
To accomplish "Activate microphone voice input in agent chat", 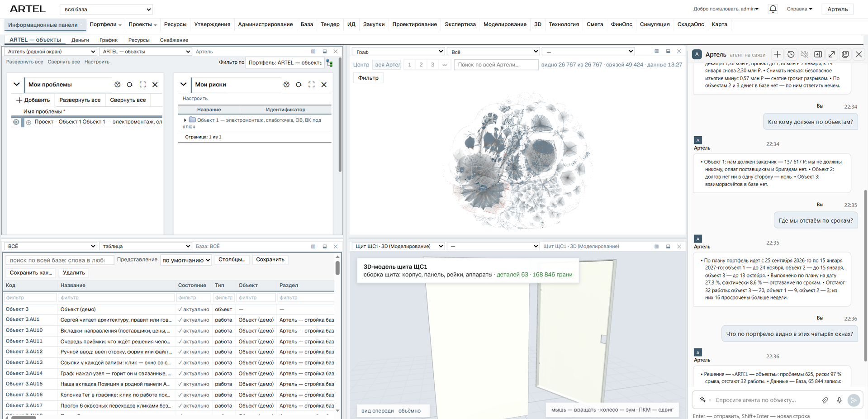I will click(839, 400).
